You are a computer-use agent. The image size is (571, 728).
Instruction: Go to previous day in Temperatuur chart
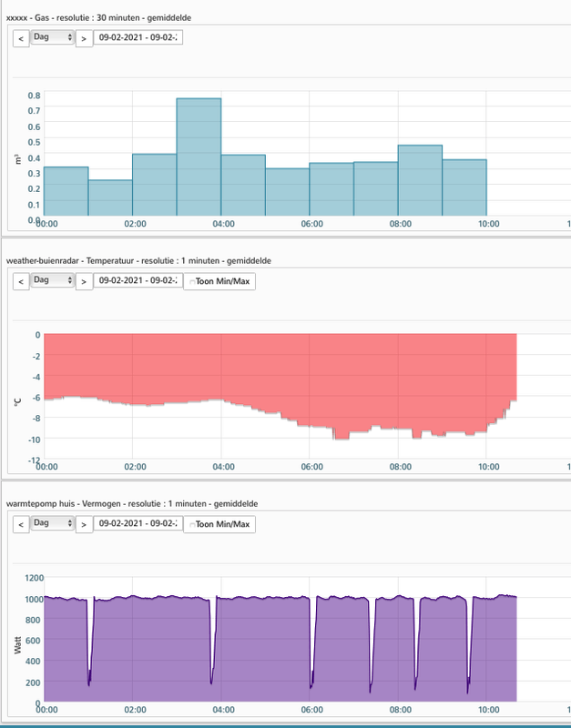[x=21, y=281]
